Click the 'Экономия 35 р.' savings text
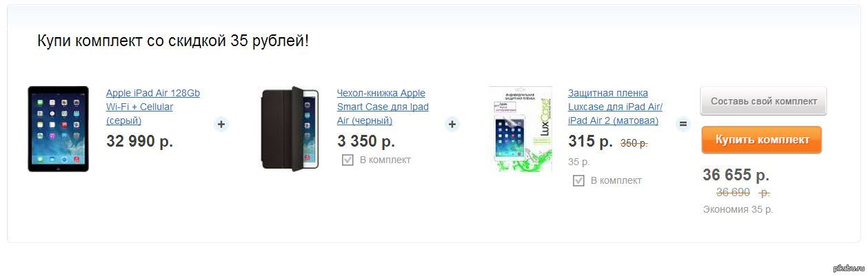Screen dimensions: 868x276 tap(738, 209)
